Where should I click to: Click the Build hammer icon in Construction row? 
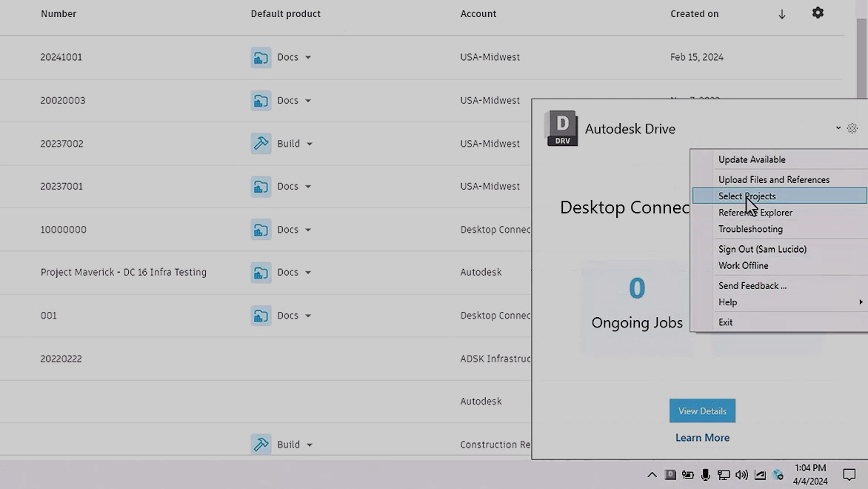(x=261, y=444)
